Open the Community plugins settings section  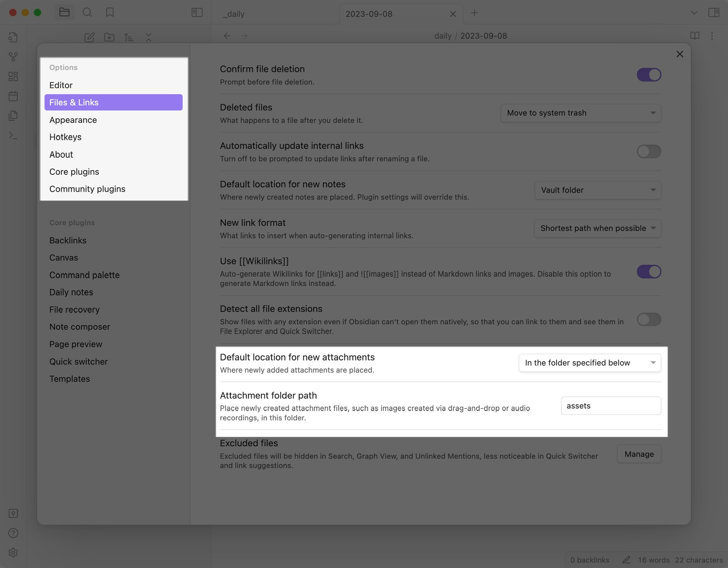[87, 189]
